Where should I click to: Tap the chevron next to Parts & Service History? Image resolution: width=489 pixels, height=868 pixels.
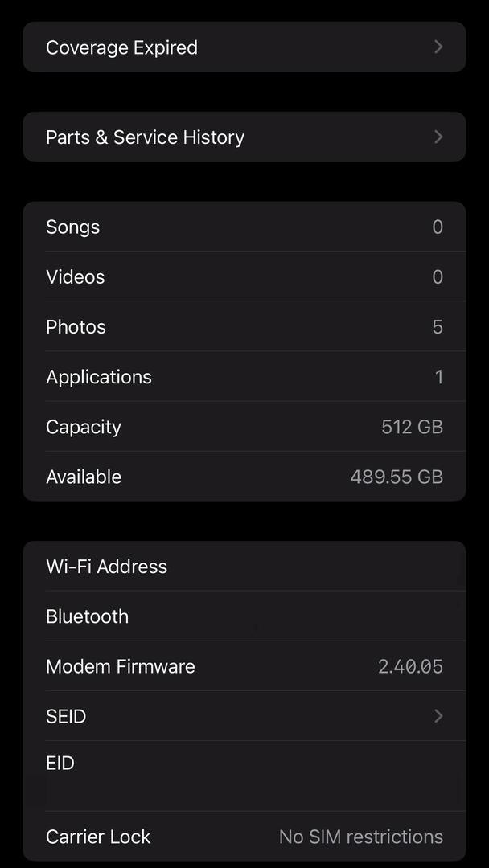(x=438, y=137)
